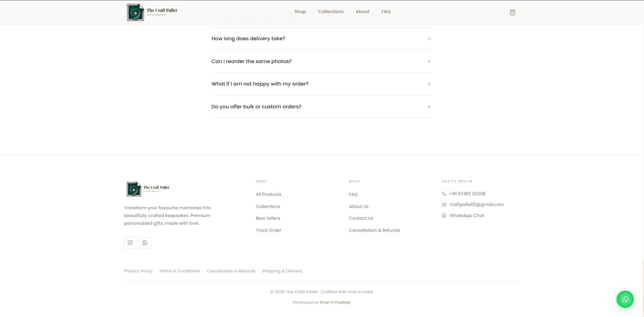Image resolution: width=644 pixels, height=317 pixels.
Task: Click The Craft Pallet header logo
Action: [x=152, y=12]
